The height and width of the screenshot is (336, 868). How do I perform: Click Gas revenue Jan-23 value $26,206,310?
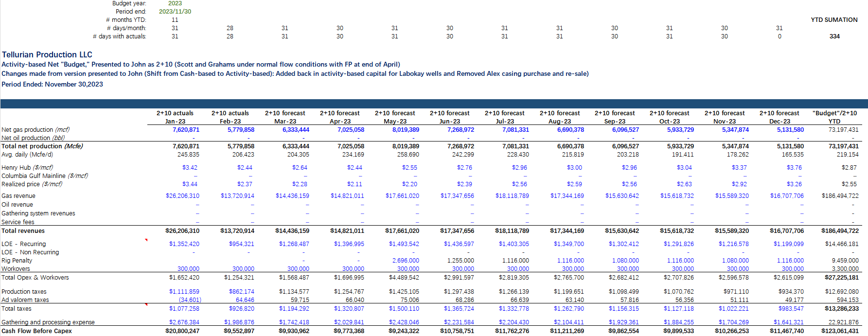182,196
